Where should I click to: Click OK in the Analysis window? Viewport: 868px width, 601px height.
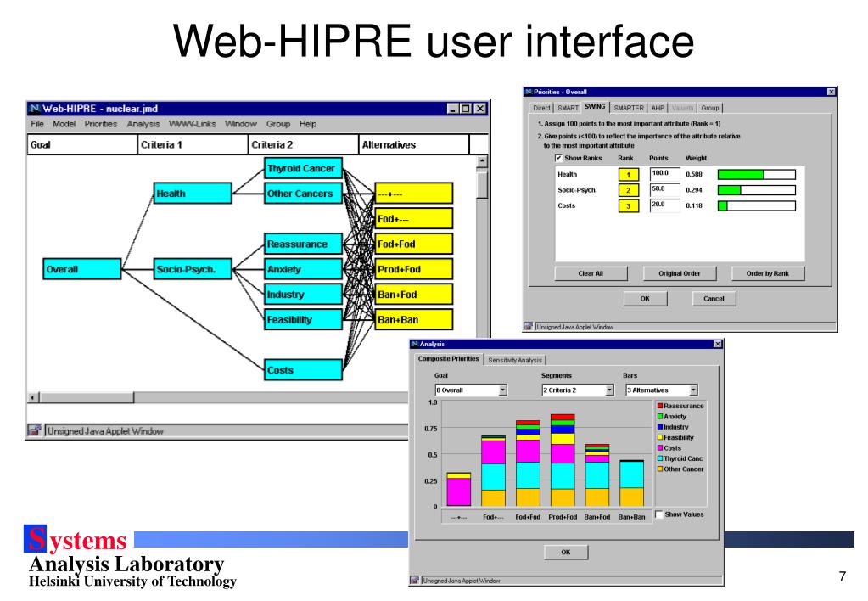pos(566,553)
